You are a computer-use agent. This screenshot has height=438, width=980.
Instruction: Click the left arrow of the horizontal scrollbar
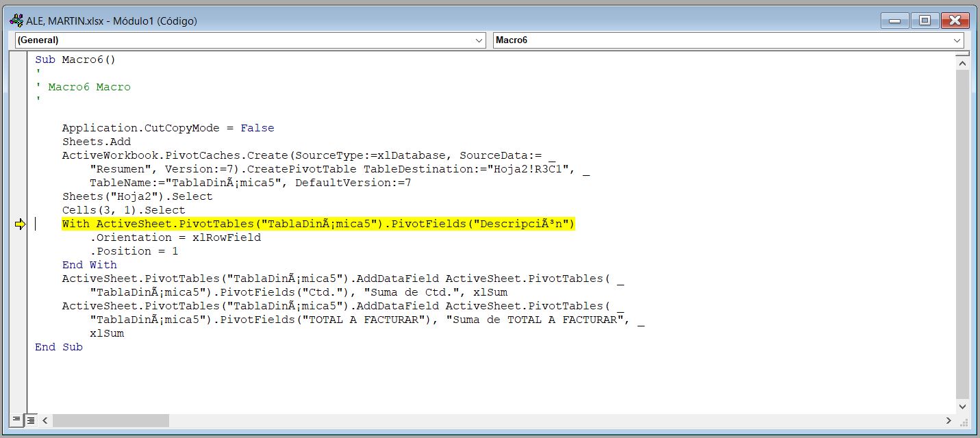pos(45,422)
